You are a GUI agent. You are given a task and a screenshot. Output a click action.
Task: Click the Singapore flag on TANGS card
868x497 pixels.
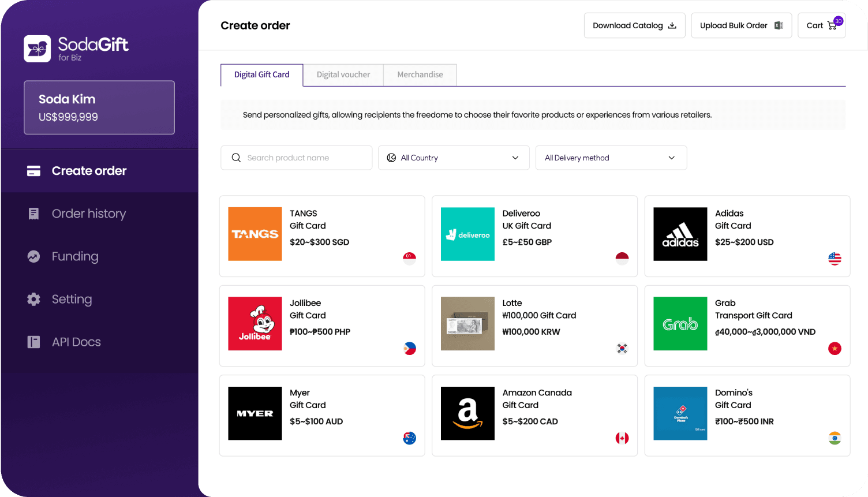click(x=409, y=259)
